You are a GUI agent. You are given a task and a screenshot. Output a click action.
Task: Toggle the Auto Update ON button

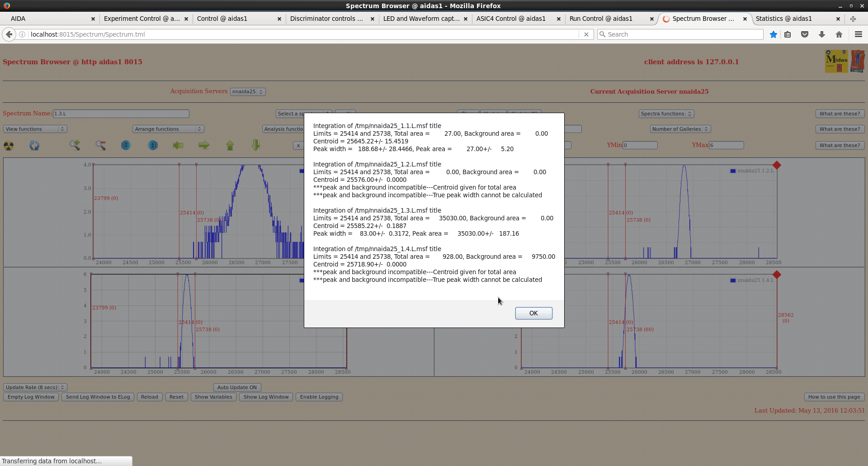237,387
